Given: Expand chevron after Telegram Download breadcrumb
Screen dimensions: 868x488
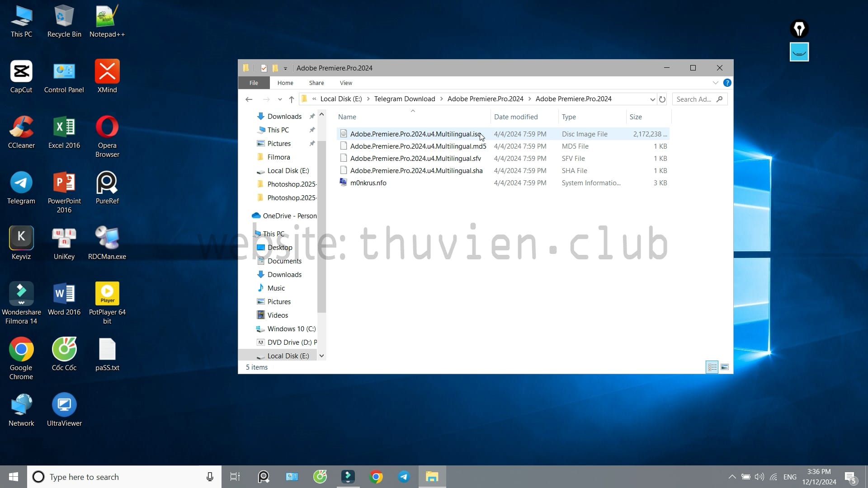Looking at the screenshot, I should click(441, 99).
